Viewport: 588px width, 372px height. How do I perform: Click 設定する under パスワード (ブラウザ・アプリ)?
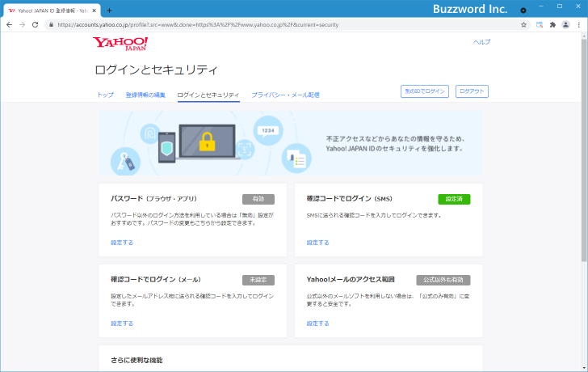122,243
